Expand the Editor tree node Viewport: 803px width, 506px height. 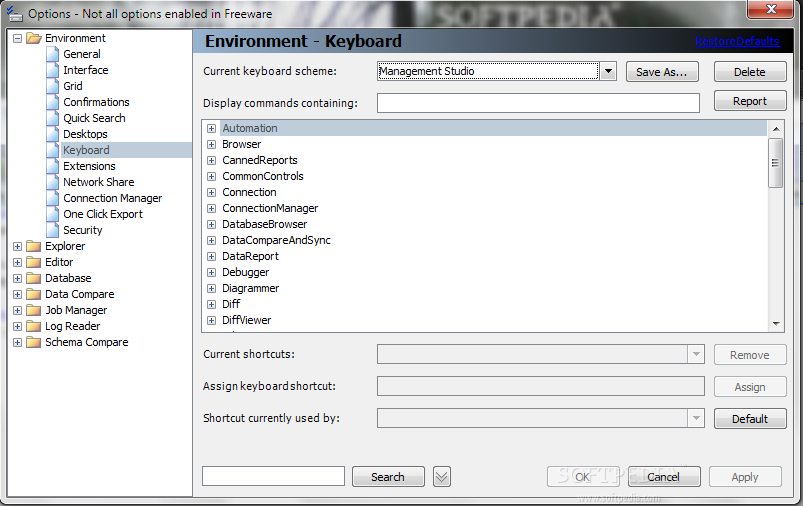(x=17, y=262)
